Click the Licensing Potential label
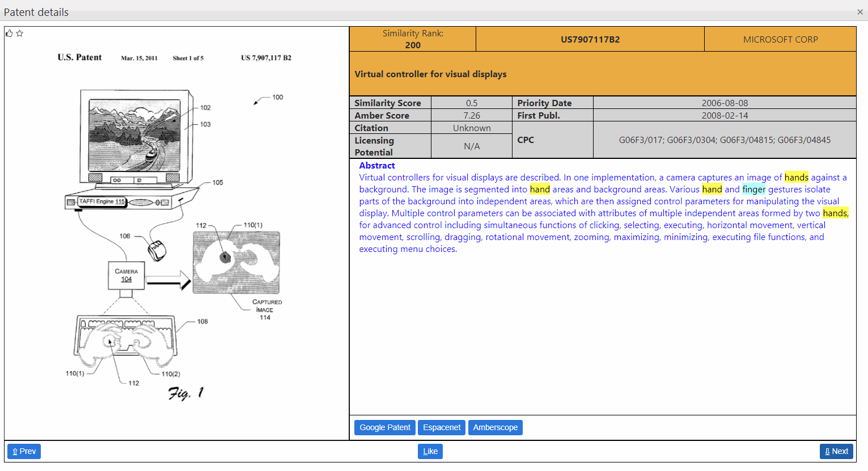Viewport: 868px width, 471px height. pos(374,146)
